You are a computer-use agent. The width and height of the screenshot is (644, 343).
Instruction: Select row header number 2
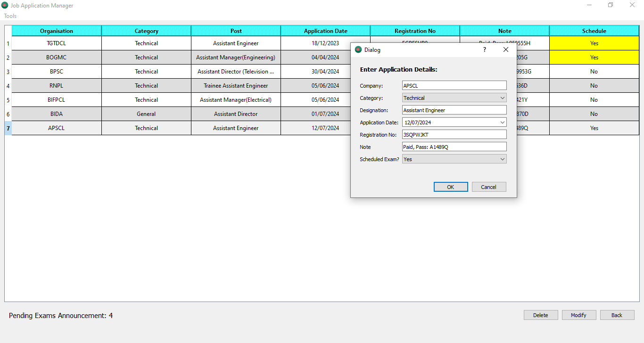click(x=8, y=57)
